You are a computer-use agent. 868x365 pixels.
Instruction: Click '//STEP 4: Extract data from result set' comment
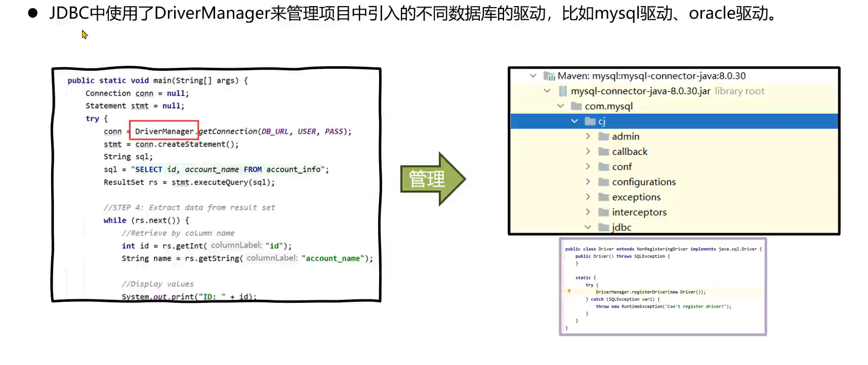189,207
